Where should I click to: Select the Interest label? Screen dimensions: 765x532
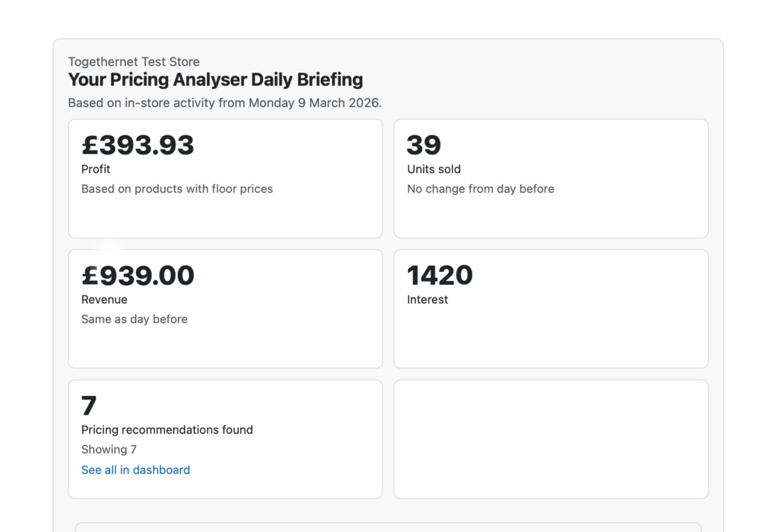point(427,300)
